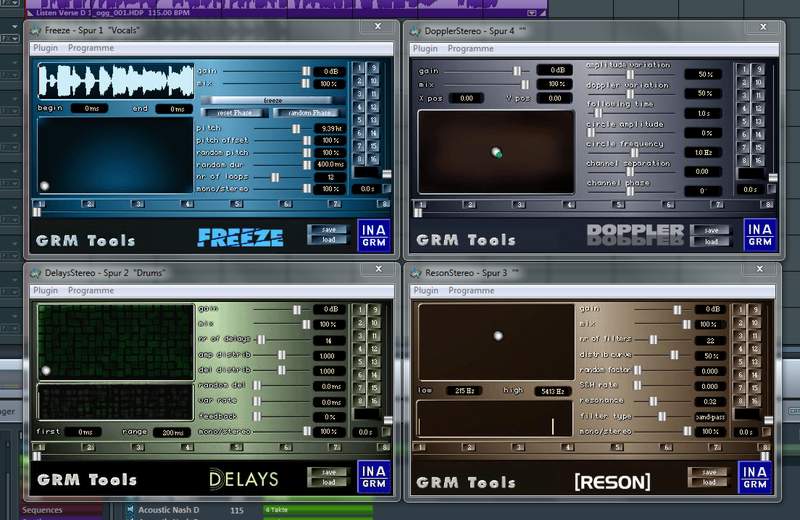
Task: Click DopplerStereo window title bar icon
Action: [x=415, y=31]
